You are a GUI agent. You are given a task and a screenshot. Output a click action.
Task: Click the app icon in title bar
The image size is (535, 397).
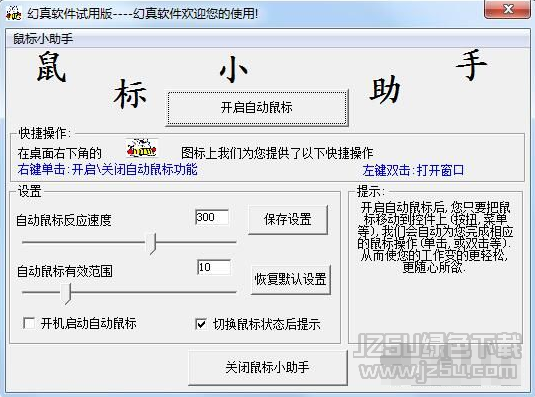click(14, 13)
